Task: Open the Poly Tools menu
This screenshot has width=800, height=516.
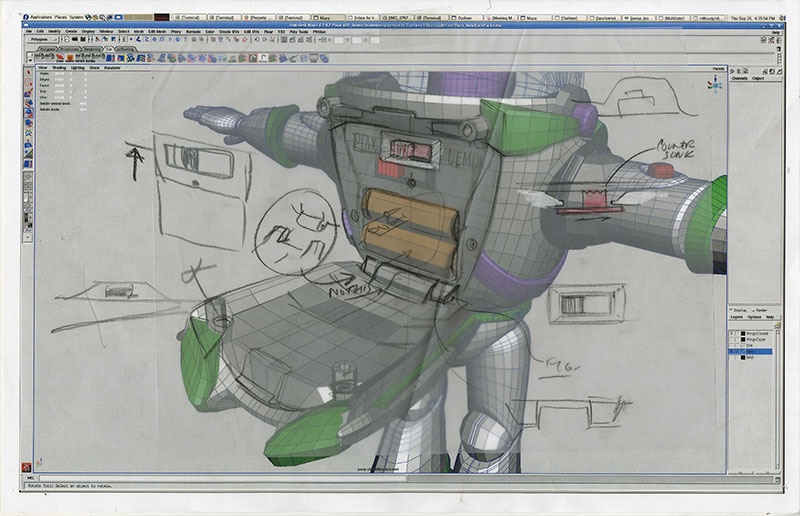Action: click(299, 32)
